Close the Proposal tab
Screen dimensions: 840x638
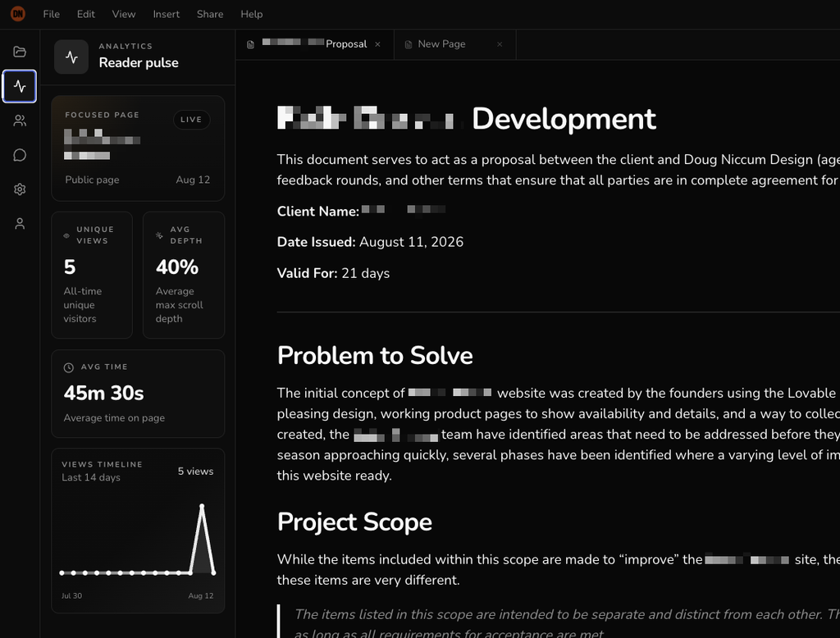(x=377, y=44)
